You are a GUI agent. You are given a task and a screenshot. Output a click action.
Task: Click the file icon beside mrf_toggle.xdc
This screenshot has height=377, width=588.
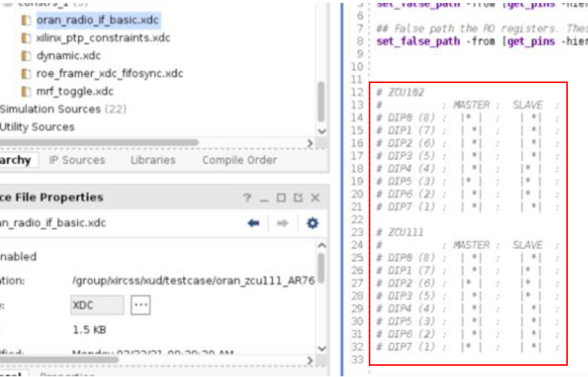[x=26, y=91]
